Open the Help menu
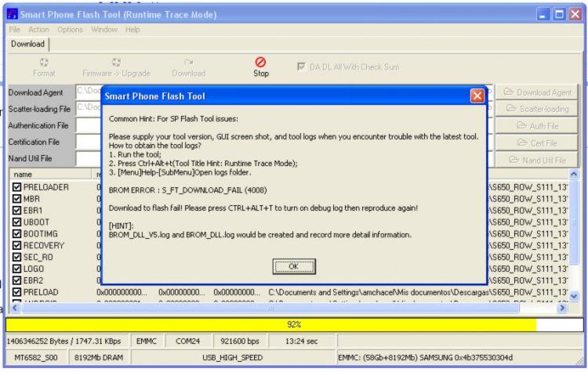Viewport: 588px width, 372px height. (x=132, y=30)
